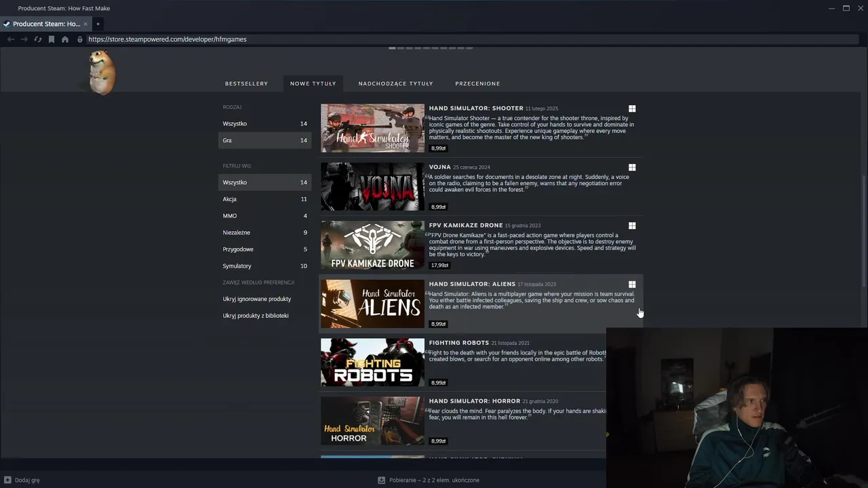Switch to Bestsellery tab
The height and width of the screenshot is (488, 868).
tap(246, 83)
